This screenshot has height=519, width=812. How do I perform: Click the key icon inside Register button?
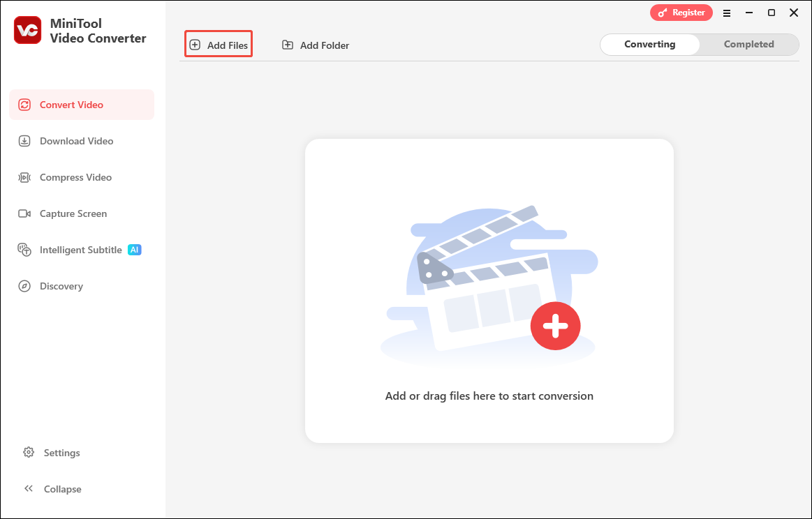pyautogui.click(x=663, y=12)
